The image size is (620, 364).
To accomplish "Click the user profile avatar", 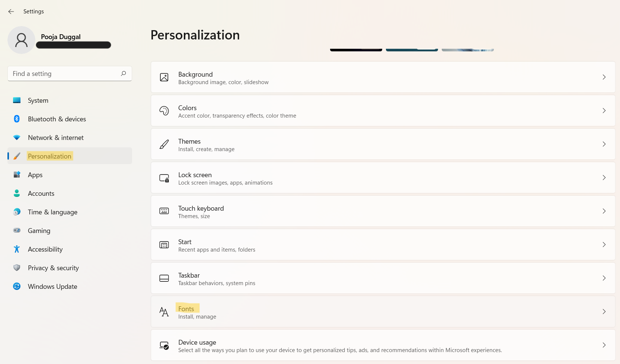I will 21,40.
